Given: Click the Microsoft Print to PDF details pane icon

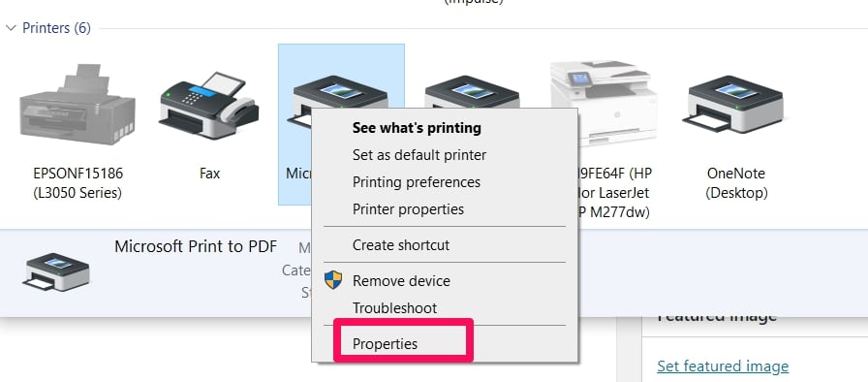Looking at the screenshot, I should click(x=56, y=271).
